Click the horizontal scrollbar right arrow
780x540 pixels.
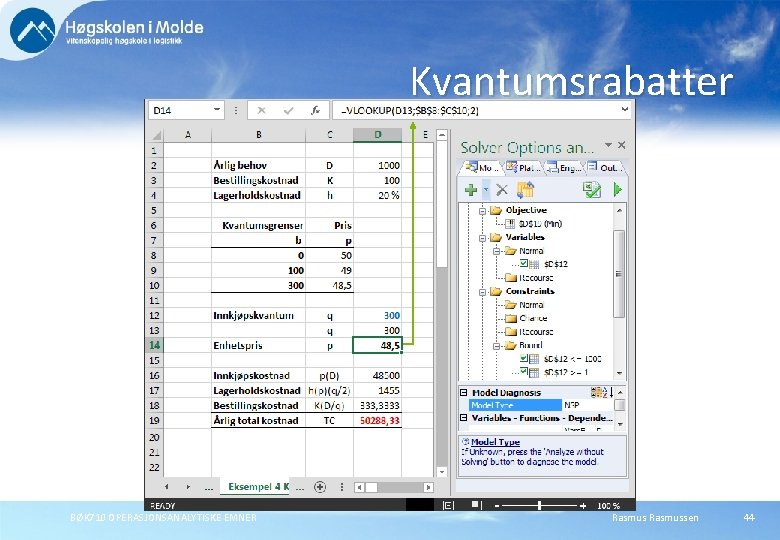tap(428, 487)
